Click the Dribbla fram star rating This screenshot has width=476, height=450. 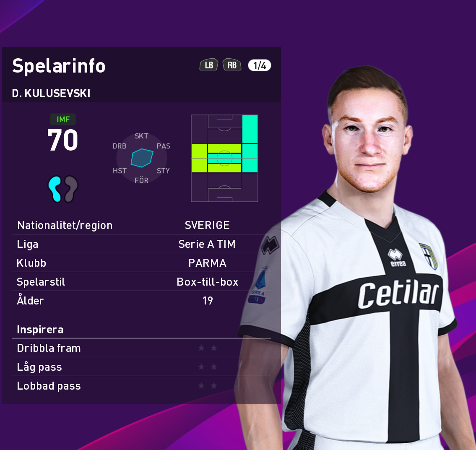208,348
